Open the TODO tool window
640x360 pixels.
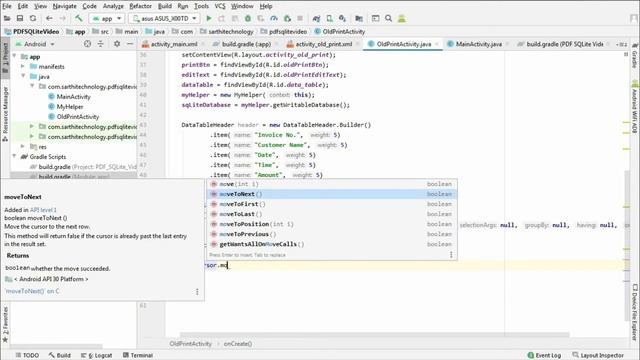[27, 355]
